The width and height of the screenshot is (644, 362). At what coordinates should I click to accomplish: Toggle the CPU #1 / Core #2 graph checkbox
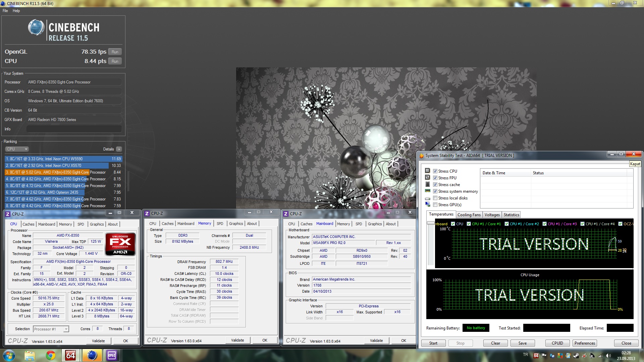506,224
